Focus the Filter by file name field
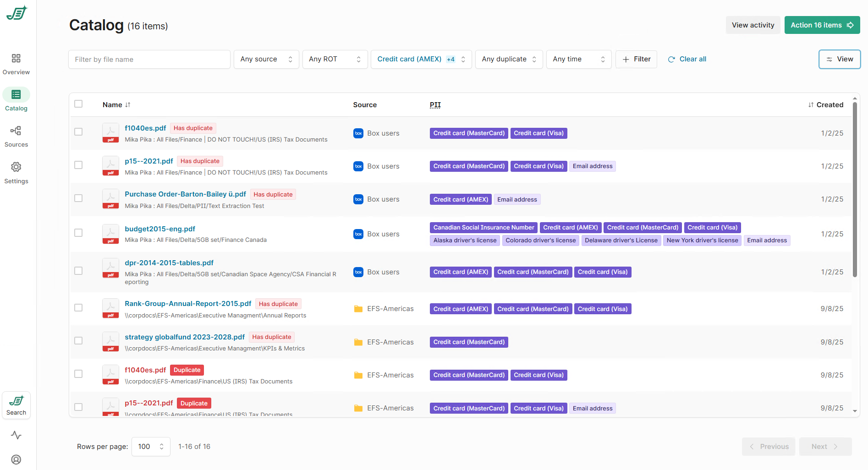This screenshot has height=470, width=868. pyautogui.click(x=149, y=60)
